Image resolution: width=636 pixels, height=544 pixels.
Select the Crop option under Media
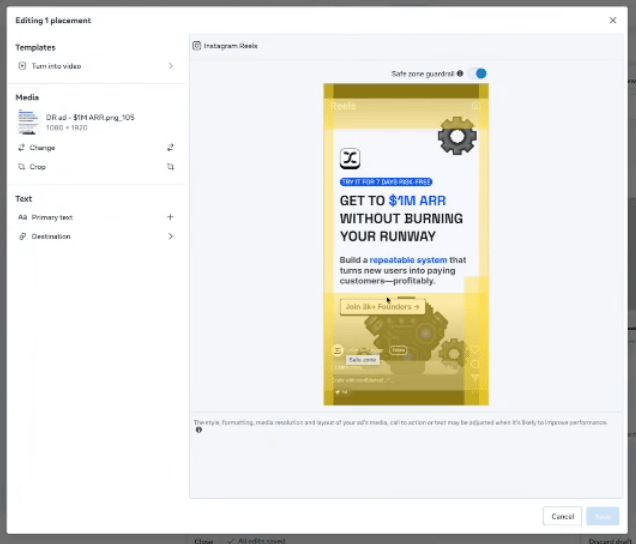coord(37,167)
